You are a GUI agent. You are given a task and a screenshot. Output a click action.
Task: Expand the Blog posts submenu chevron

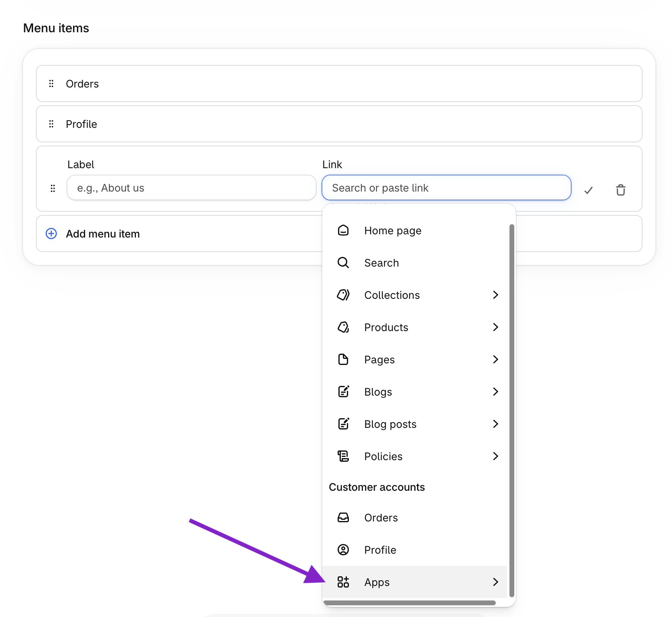pos(496,424)
